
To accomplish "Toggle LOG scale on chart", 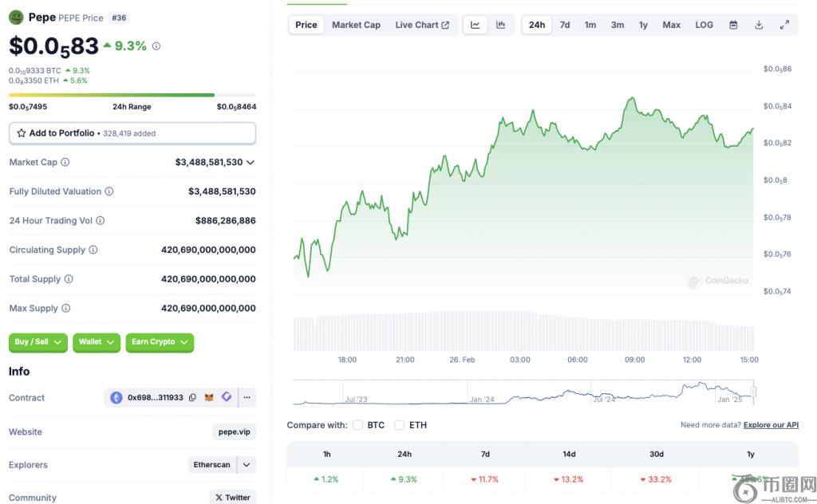I will coord(704,25).
